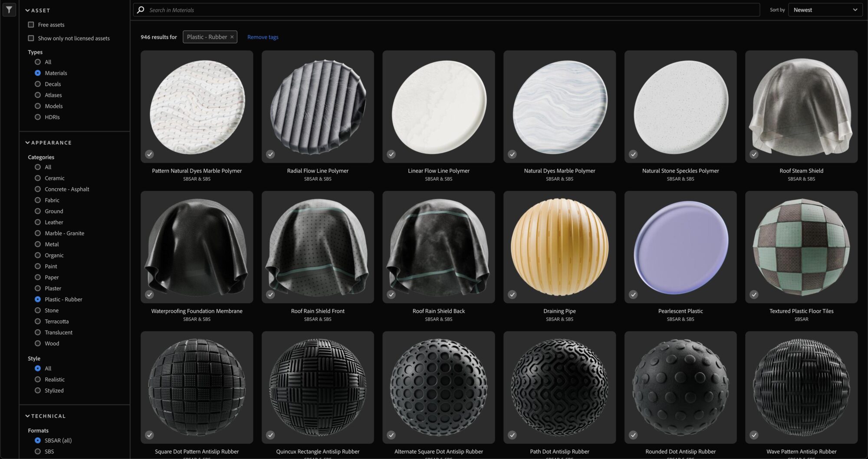Viewport: 868px width, 459px height.
Task: Click the Remove tags link
Action: pos(263,37)
